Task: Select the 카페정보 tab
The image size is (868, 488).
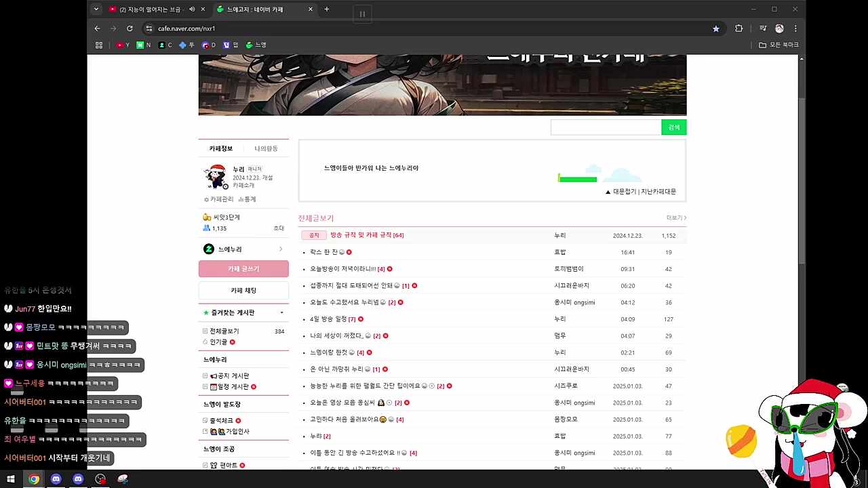Action: pyautogui.click(x=221, y=148)
